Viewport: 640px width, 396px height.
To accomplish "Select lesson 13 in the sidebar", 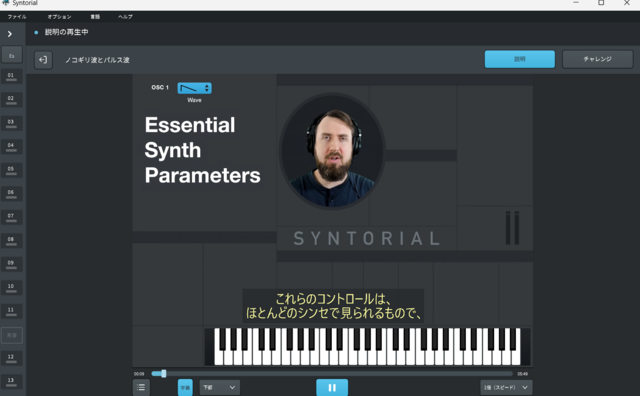I will tap(11, 382).
